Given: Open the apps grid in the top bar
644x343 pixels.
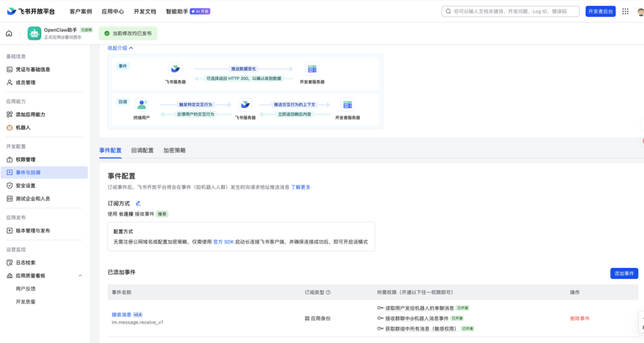Looking at the screenshot, I should (624, 11).
